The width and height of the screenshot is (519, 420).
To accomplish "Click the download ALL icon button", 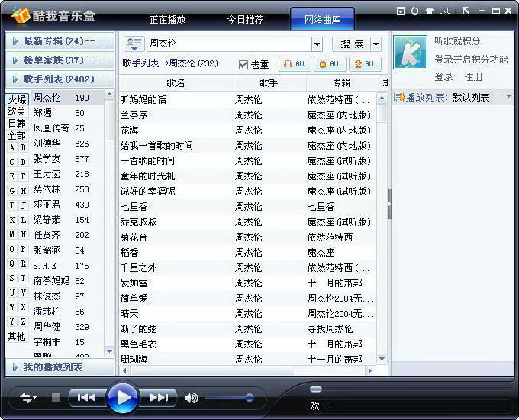I will [x=365, y=64].
